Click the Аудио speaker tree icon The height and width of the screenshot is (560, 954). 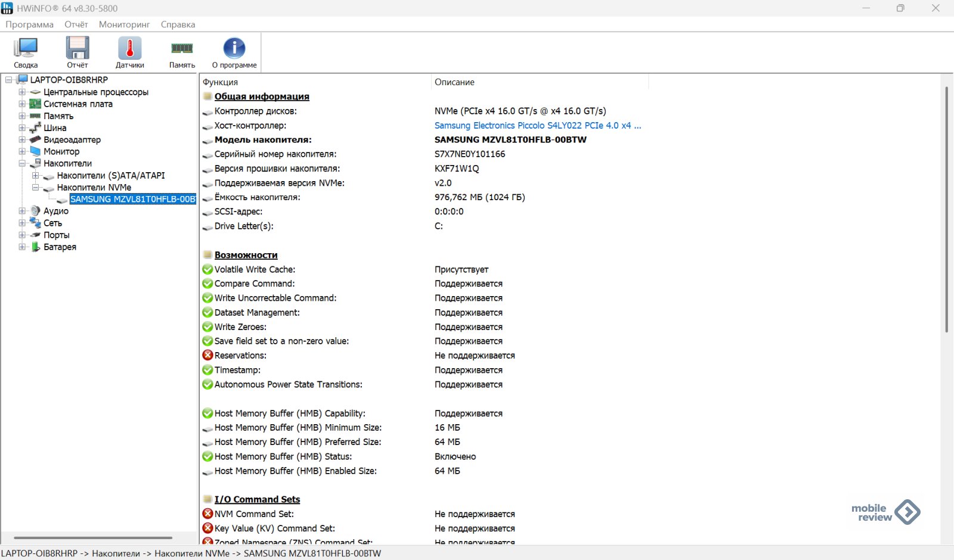(x=36, y=211)
